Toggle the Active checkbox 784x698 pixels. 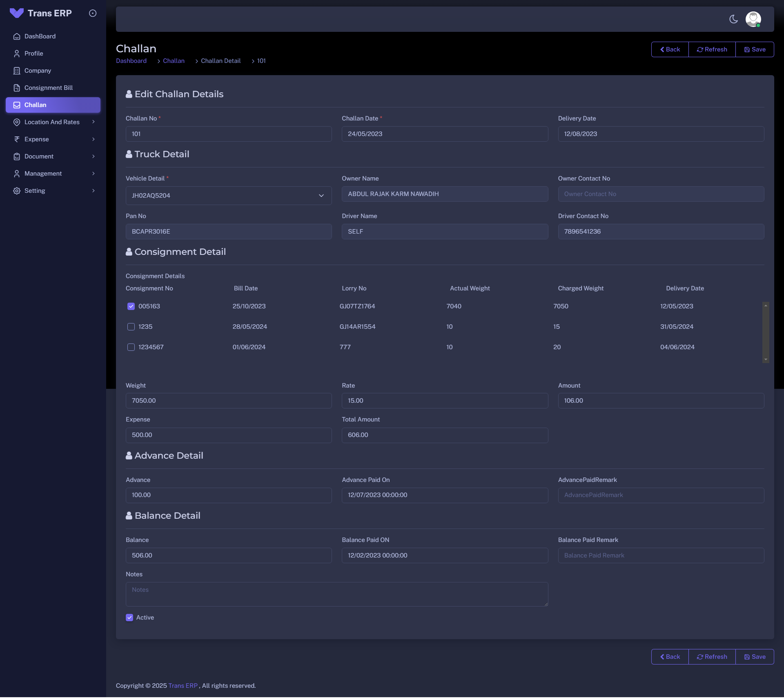click(129, 618)
